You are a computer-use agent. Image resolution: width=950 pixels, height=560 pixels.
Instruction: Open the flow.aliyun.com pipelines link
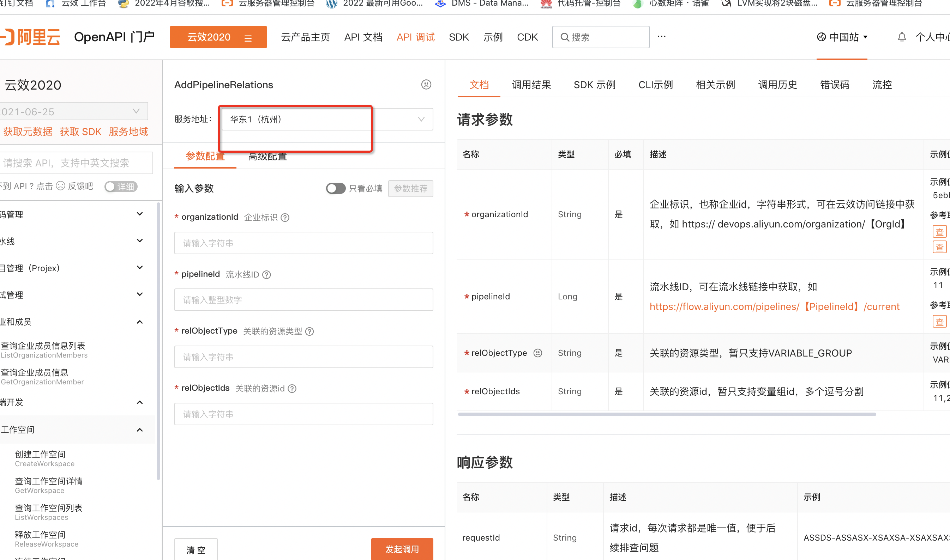point(774,306)
